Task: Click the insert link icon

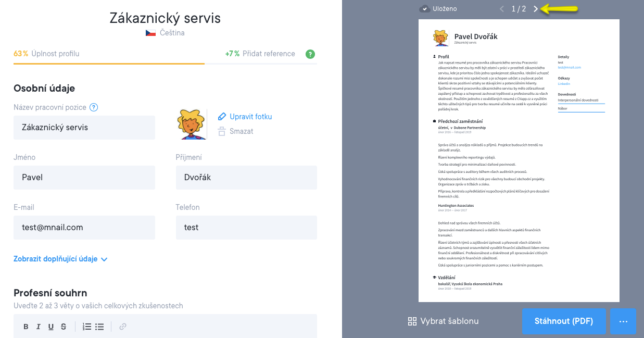Action: 123,327
